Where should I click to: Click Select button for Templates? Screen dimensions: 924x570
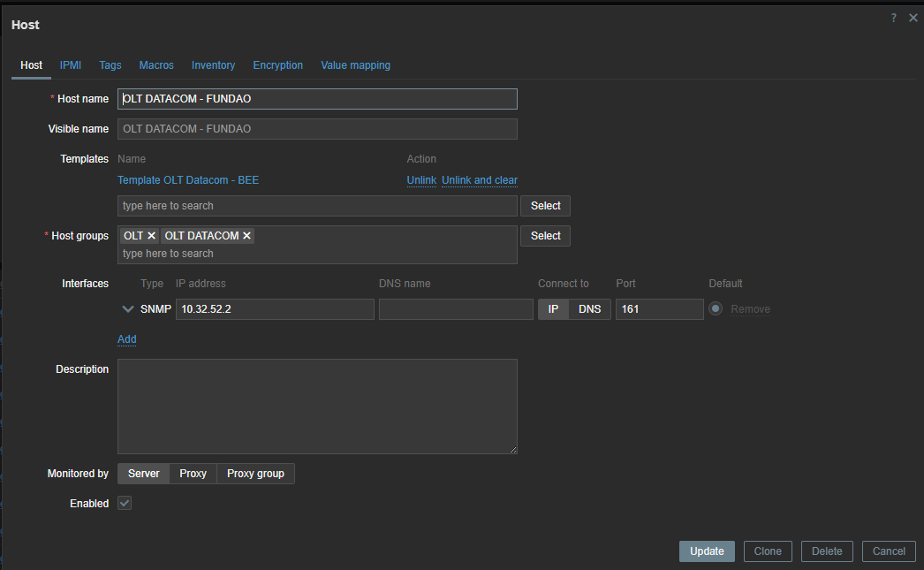[545, 206]
